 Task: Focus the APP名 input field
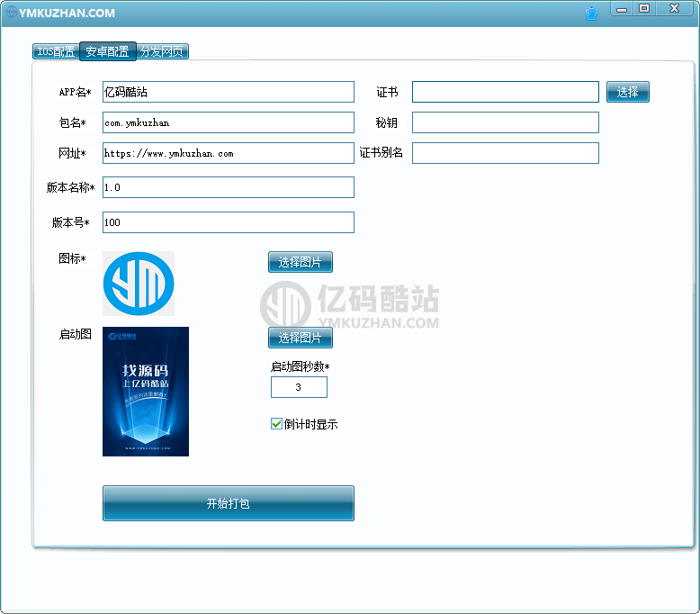pos(229,92)
